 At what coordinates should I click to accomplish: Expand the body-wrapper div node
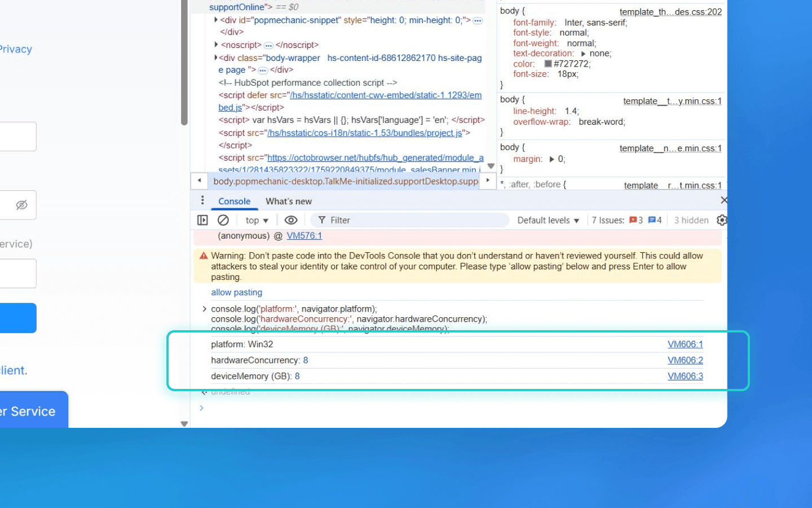[215, 58]
